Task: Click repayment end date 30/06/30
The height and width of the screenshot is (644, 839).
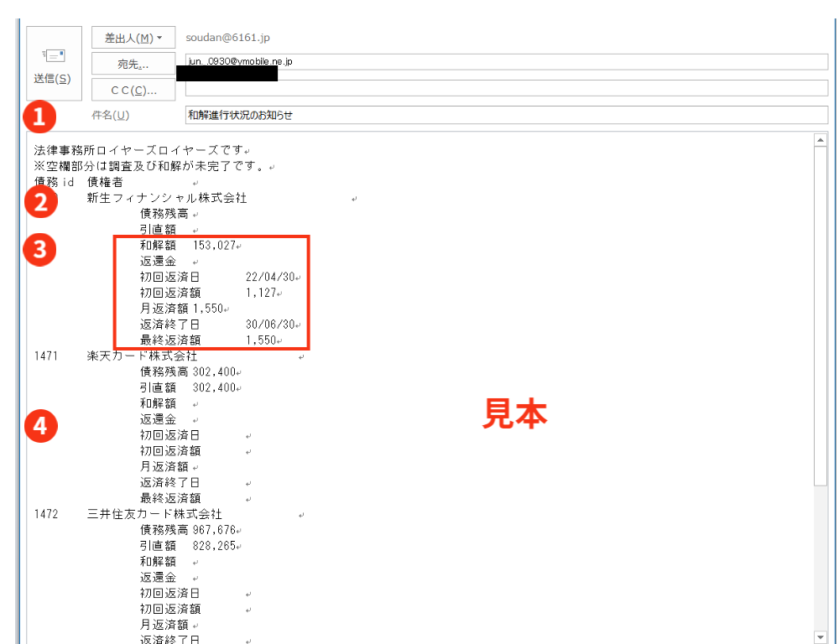Action: click(x=270, y=325)
